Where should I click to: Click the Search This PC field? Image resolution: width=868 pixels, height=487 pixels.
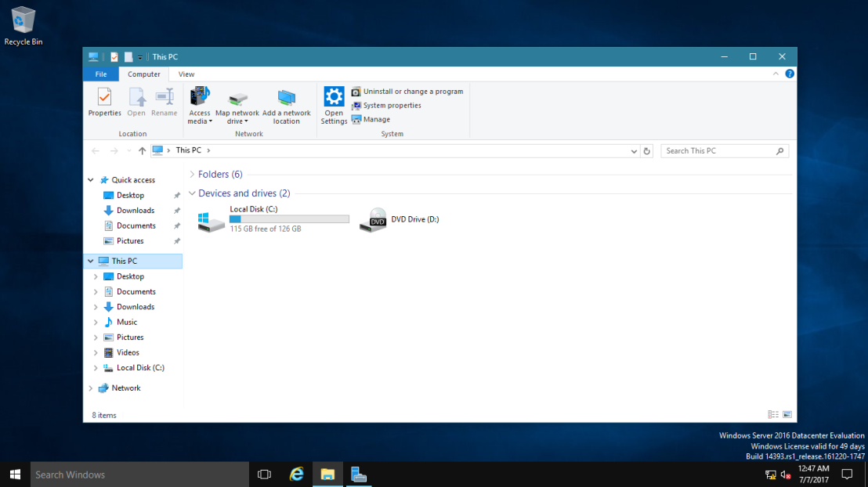click(718, 151)
